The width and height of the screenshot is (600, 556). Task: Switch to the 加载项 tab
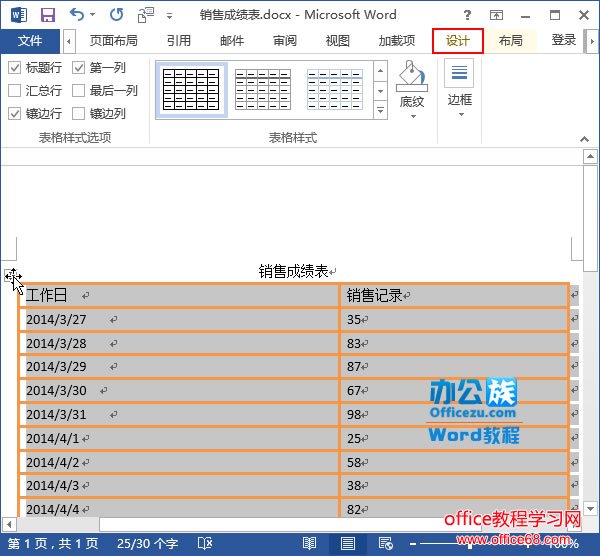397,40
